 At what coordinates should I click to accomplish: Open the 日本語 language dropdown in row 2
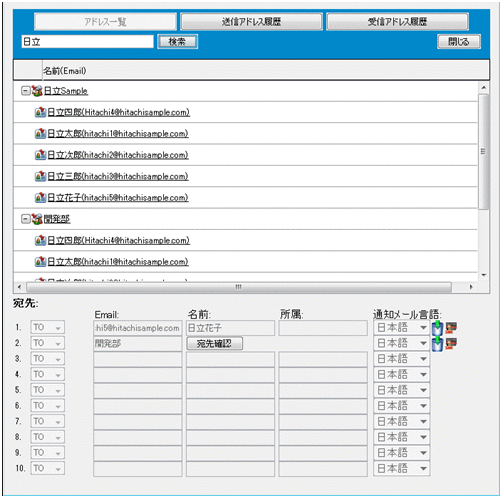(402, 343)
